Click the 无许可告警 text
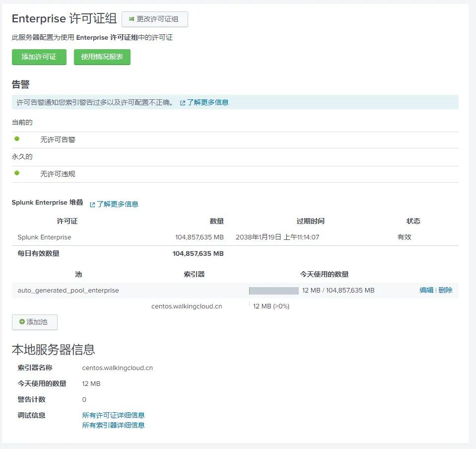 pos(58,140)
